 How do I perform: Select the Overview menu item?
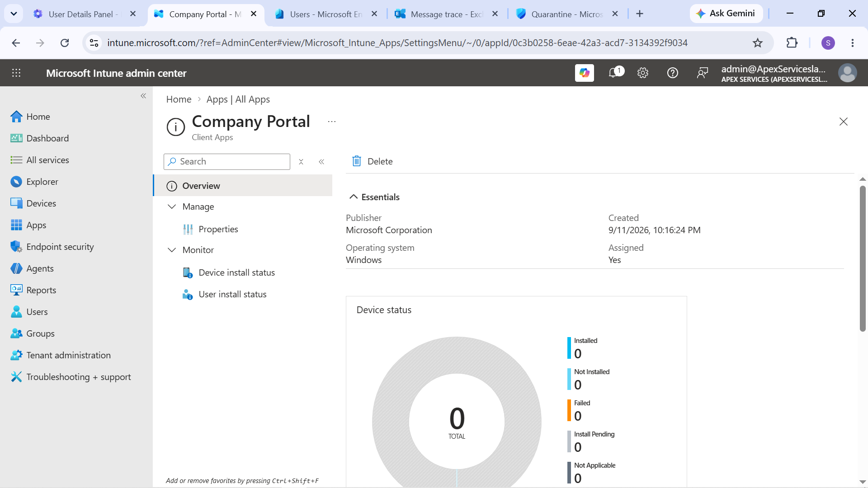243,186
